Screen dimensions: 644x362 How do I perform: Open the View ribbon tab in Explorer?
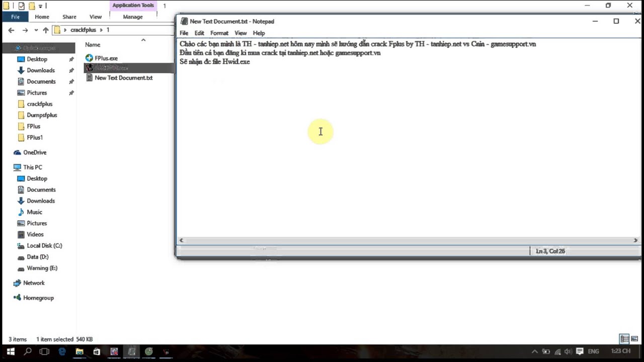click(x=96, y=17)
